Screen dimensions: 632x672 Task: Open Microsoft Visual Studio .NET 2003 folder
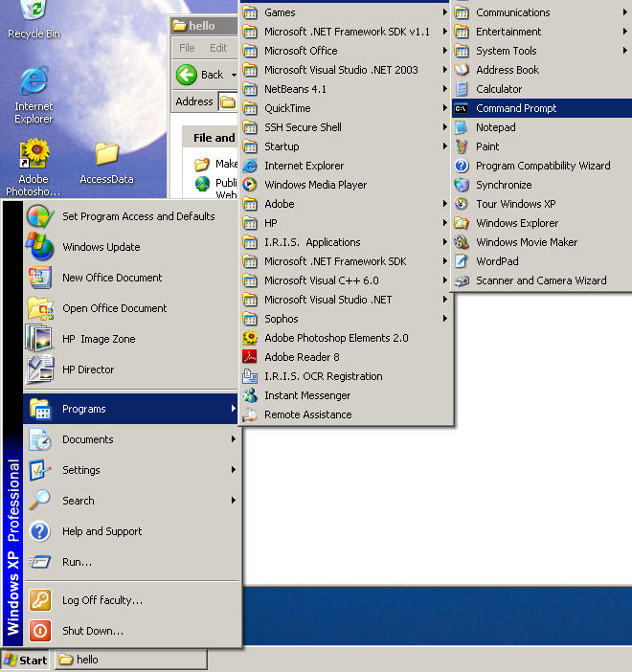click(x=345, y=70)
